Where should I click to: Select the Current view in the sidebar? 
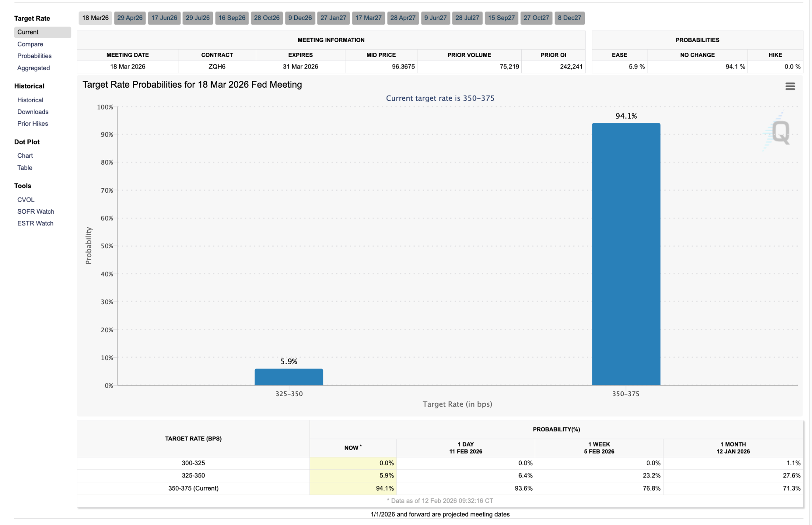(27, 32)
